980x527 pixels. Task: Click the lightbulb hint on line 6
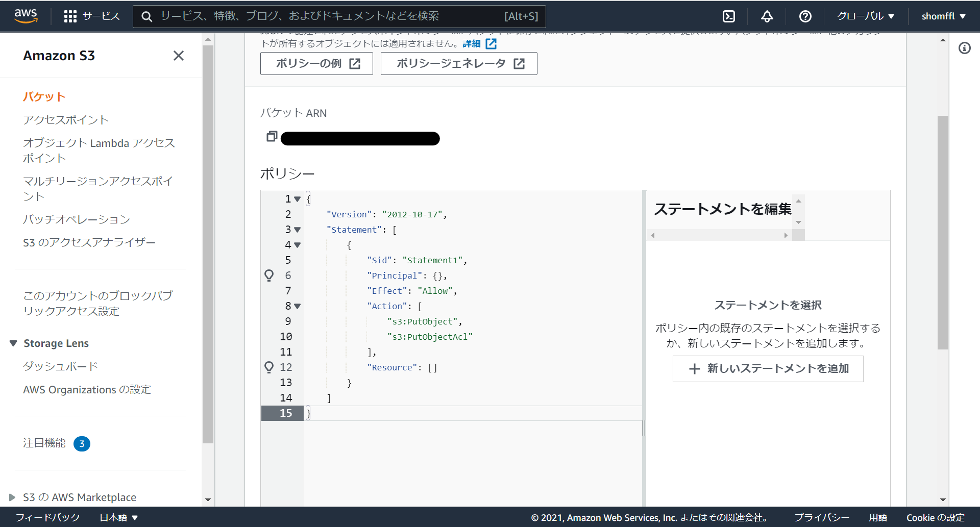pyautogui.click(x=269, y=275)
